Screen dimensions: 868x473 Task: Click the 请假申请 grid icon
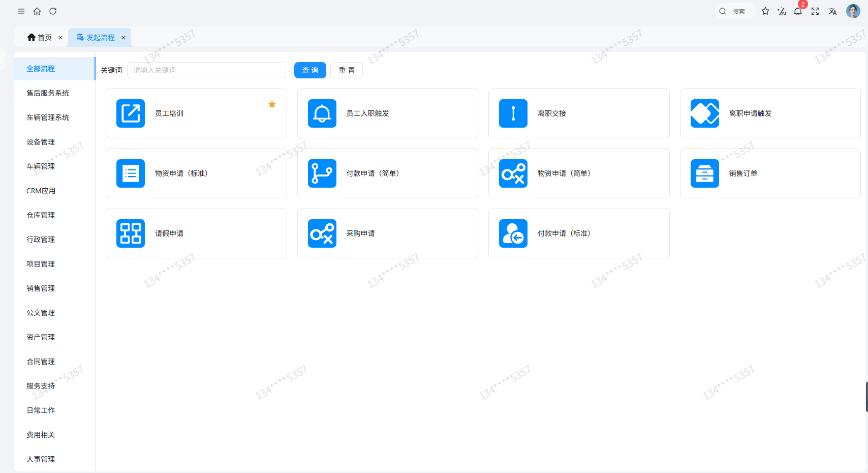pos(131,233)
